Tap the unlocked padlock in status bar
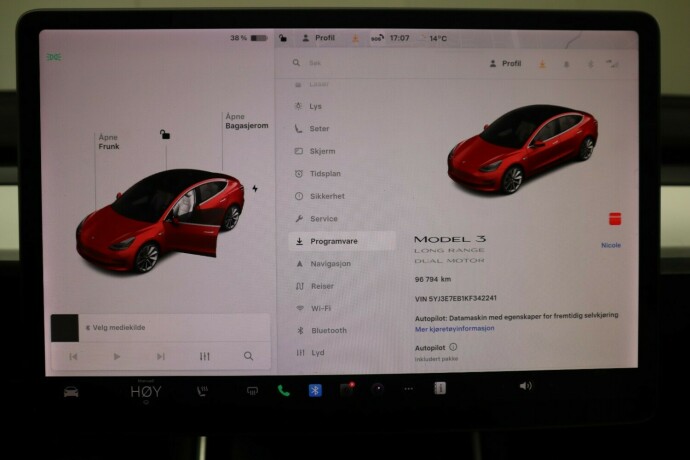Image resolution: width=690 pixels, height=460 pixels. coord(283,38)
